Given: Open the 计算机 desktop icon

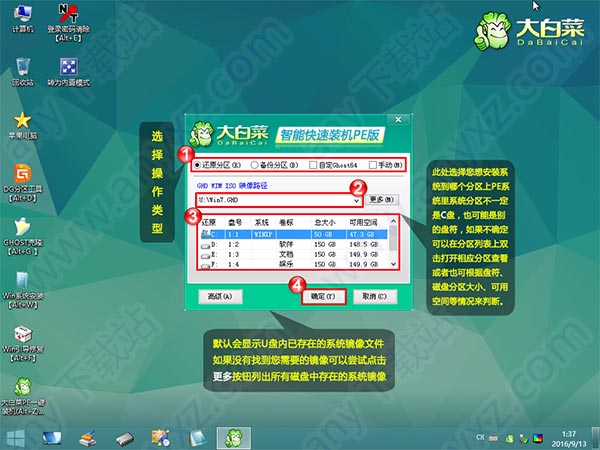Looking at the screenshot, I should click(x=23, y=19).
